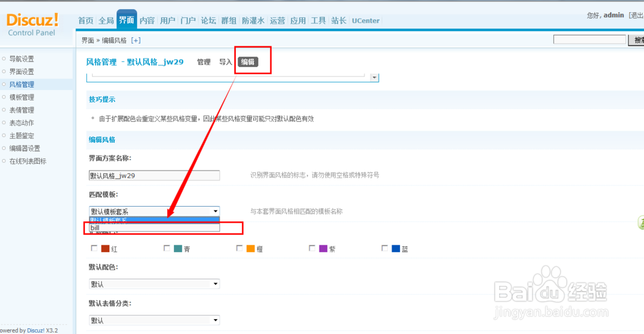Open 模板管理 in the sidebar
The height and width of the screenshot is (334, 644).
click(21, 97)
